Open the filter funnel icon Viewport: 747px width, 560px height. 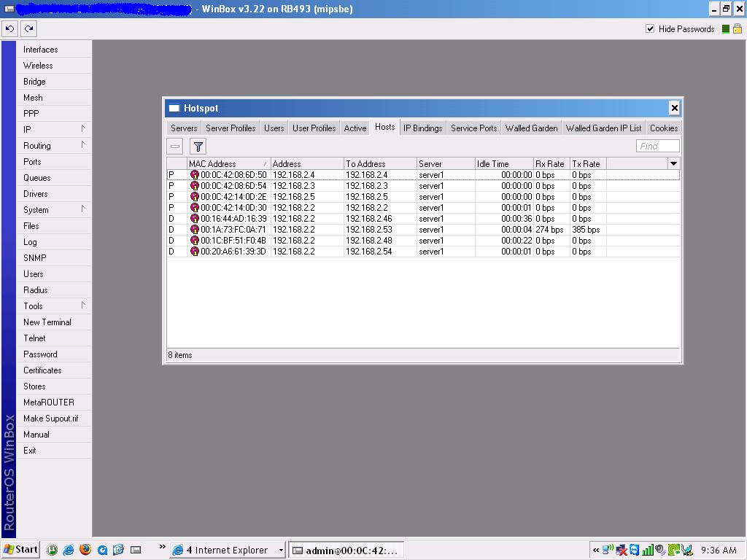pos(197,146)
